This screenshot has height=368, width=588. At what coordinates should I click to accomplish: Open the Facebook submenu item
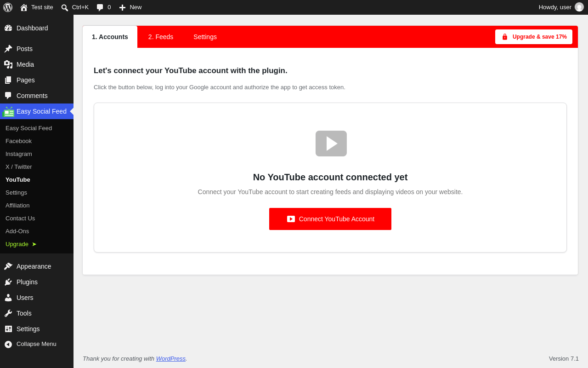tap(37, 141)
